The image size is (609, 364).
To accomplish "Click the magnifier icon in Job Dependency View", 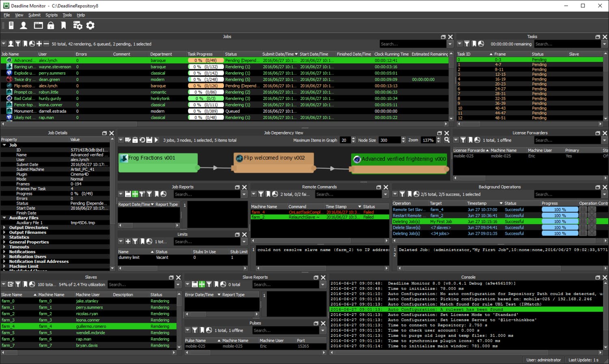I will point(447,140).
